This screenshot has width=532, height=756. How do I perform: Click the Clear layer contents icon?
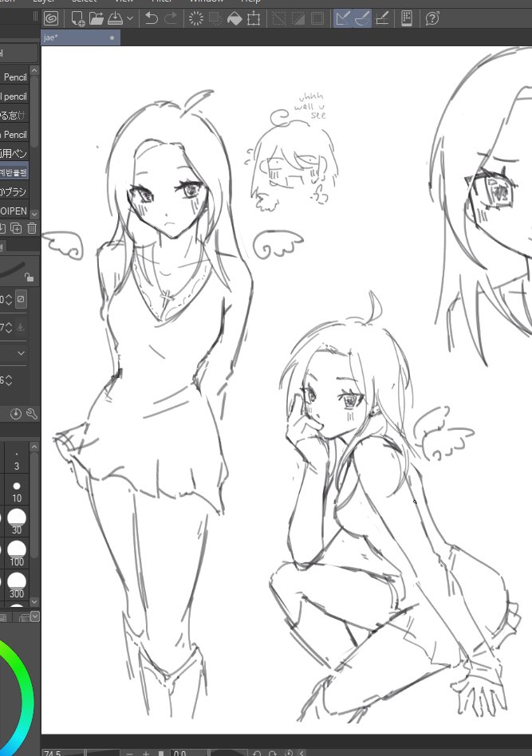[x=196, y=19]
